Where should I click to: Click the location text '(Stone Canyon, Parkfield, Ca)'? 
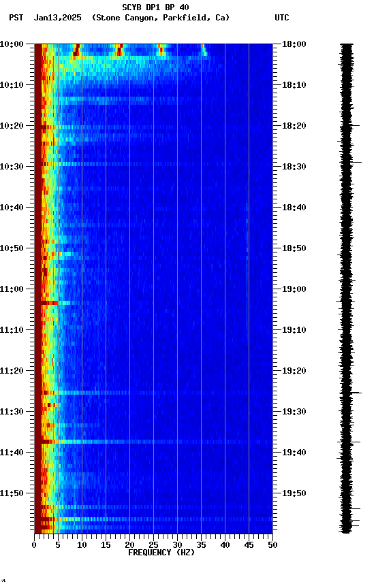click(x=161, y=18)
